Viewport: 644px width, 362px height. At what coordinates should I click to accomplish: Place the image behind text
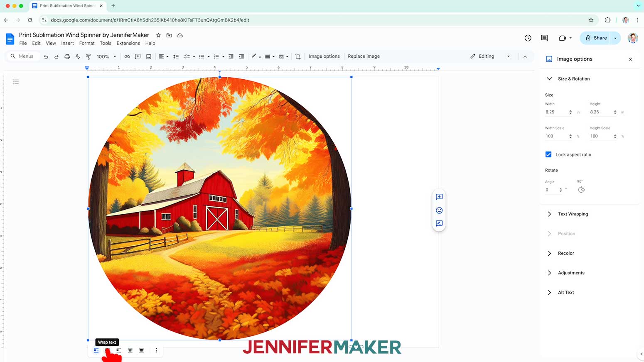tap(130, 350)
